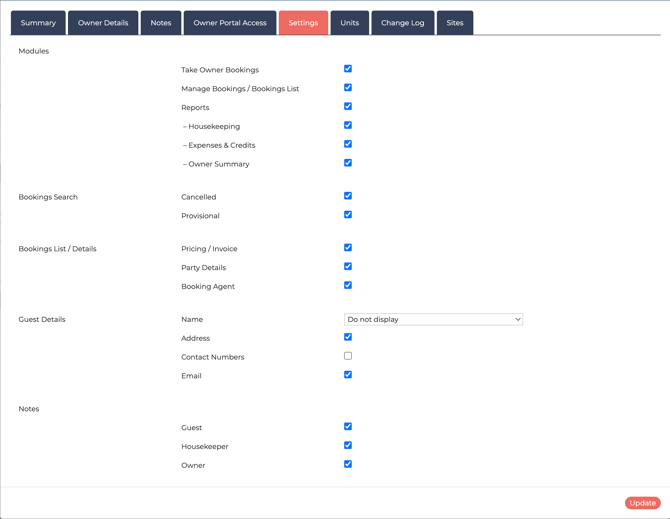This screenshot has height=519, width=670.
Task: Open the Owner Portal Access tab
Action: (x=230, y=23)
